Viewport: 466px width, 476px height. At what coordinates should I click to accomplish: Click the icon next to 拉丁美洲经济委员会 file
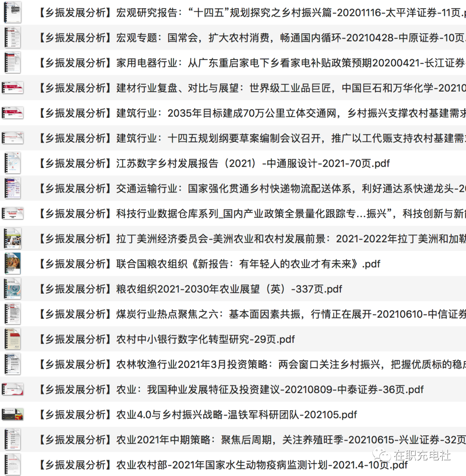(12, 238)
